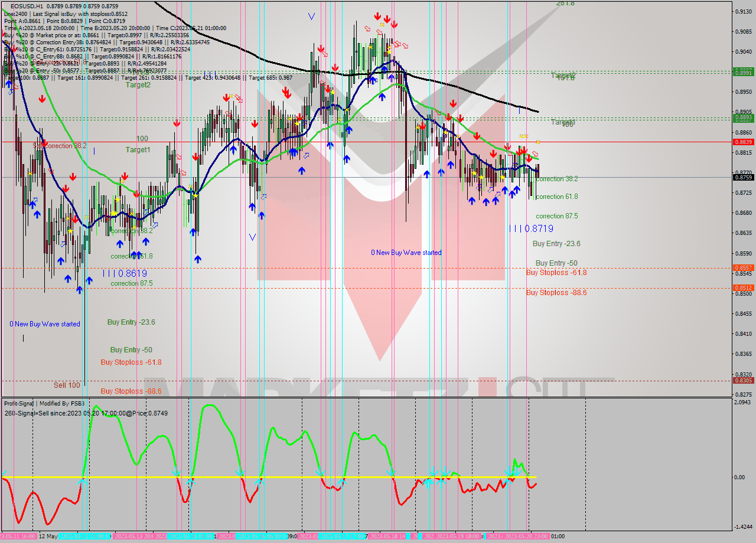Click the 0.9040 price scale value
The height and width of the screenshot is (543, 756).
[x=743, y=51]
